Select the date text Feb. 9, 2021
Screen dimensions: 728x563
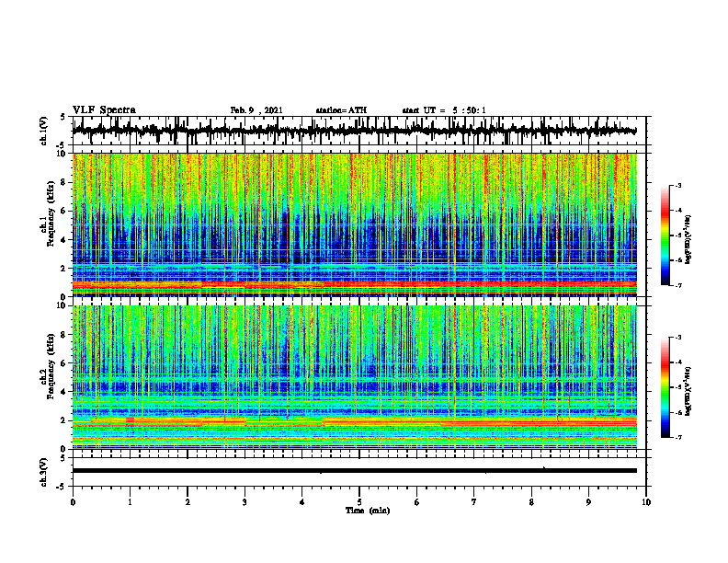click(x=256, y=110)
